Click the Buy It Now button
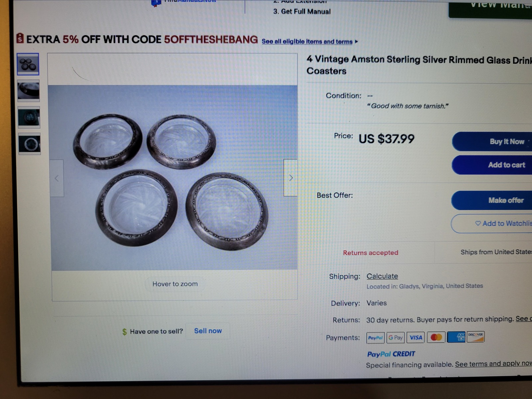This screenshot has height=399, width=532. click(492, 141)
